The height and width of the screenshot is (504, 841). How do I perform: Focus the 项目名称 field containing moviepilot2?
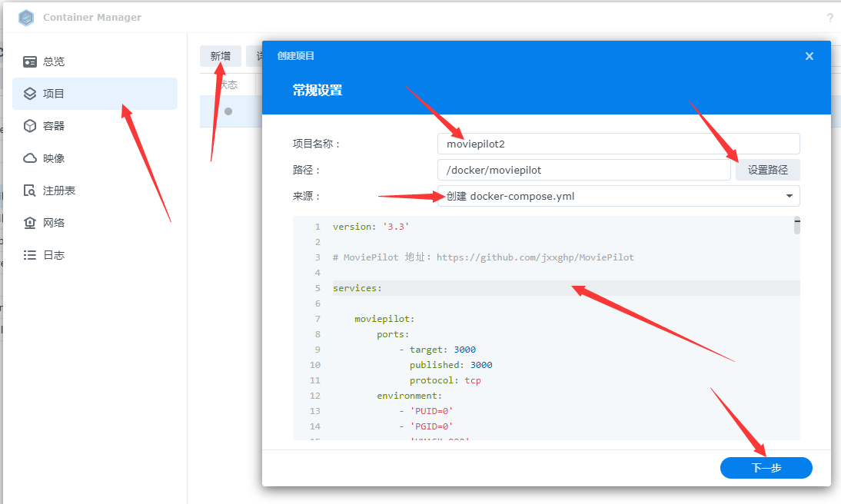pos(618,144)
